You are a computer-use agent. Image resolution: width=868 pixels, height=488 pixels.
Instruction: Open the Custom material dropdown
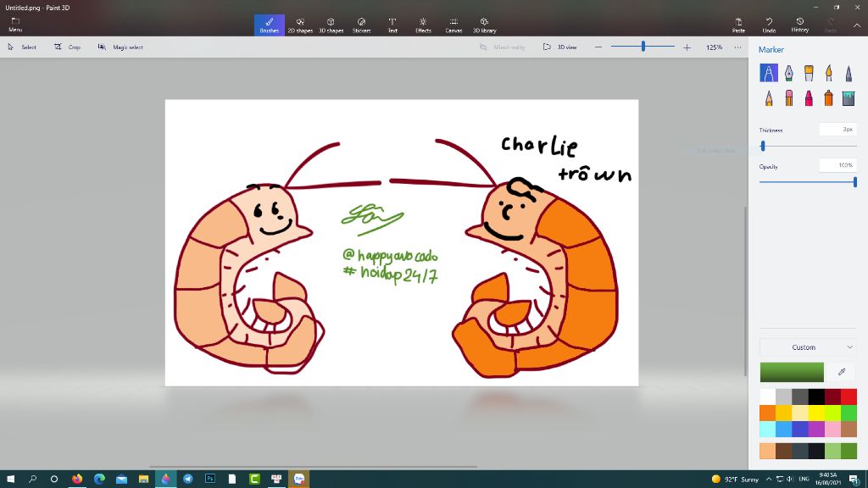tap(808, 347)
